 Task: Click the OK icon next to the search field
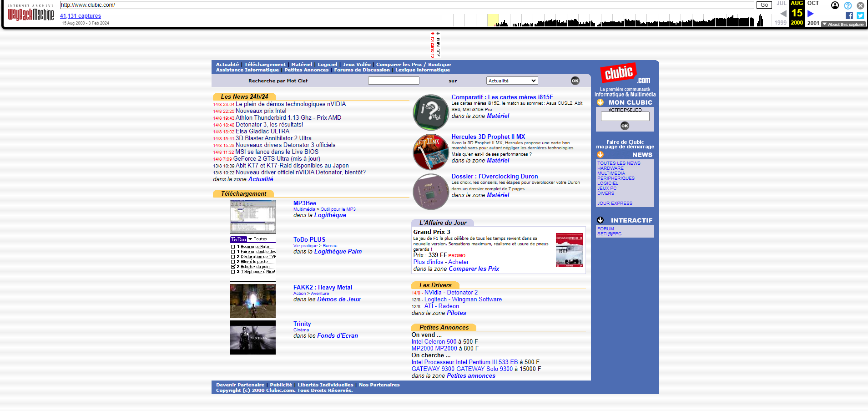tap(575, 81)
